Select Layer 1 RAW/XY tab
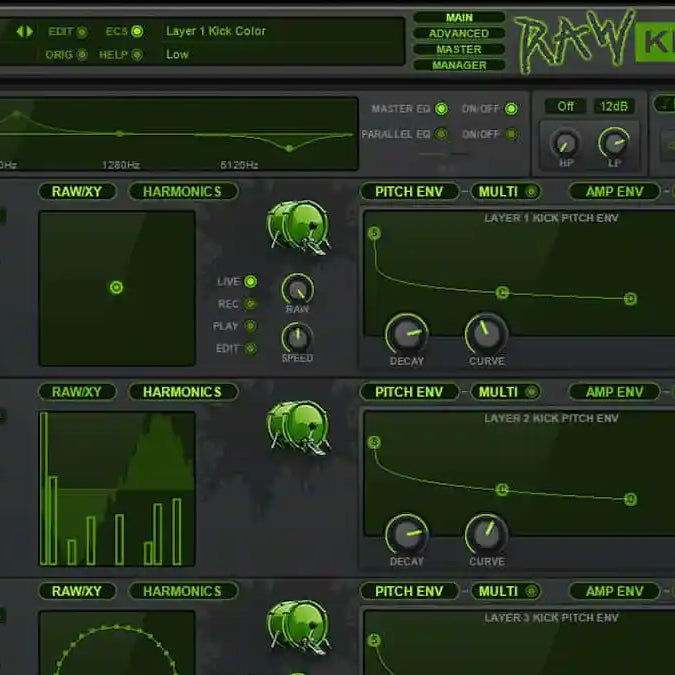Screen dimensions: 675x675 pos(77,192)
